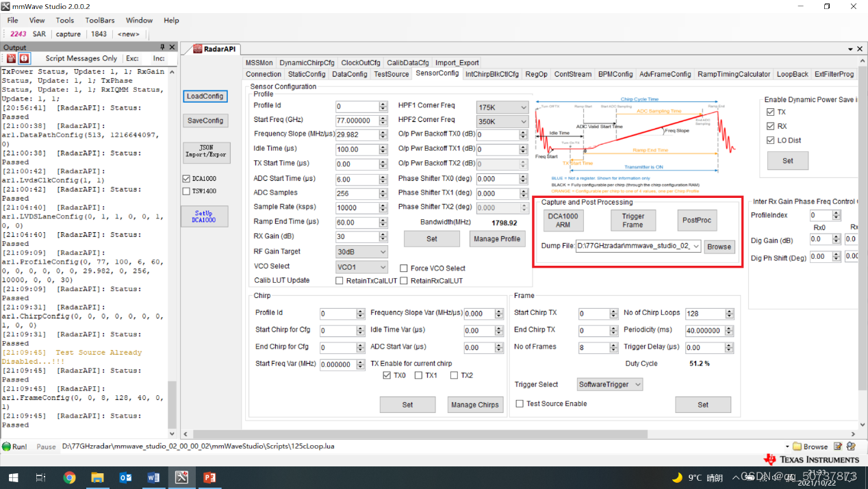This screenshot has width=868, height=489.
Task: Switch to the RampTimingCalculator tab
Action: (735, 74)
